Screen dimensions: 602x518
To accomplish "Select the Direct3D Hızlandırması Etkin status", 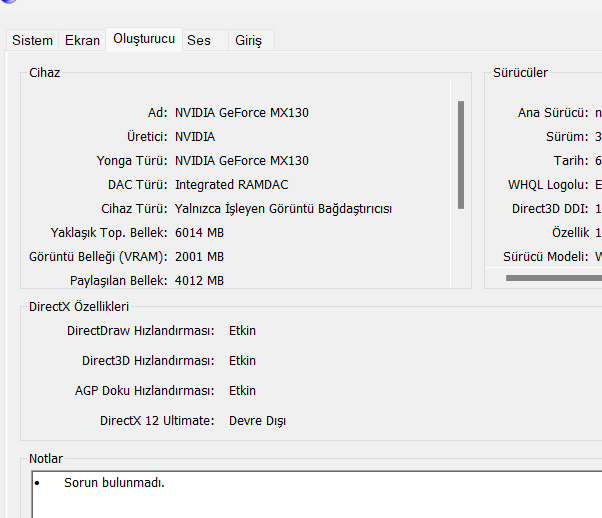I will [242, 361].
